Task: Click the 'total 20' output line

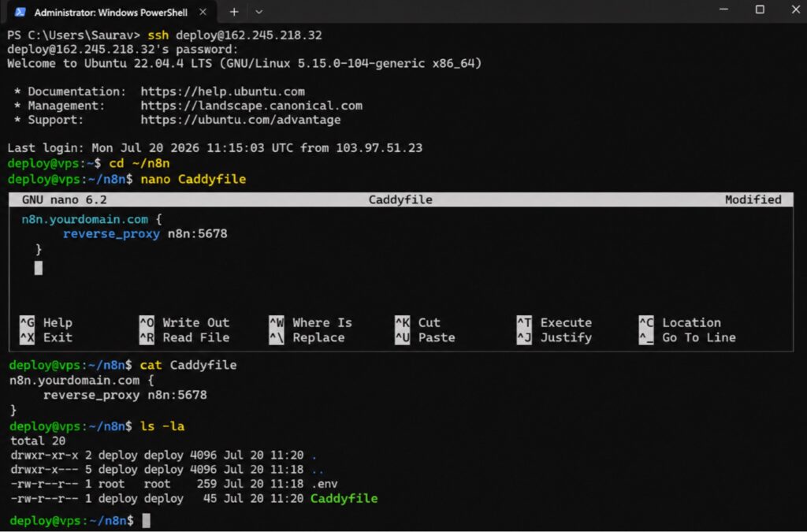Action: click(x=38, y=441)
